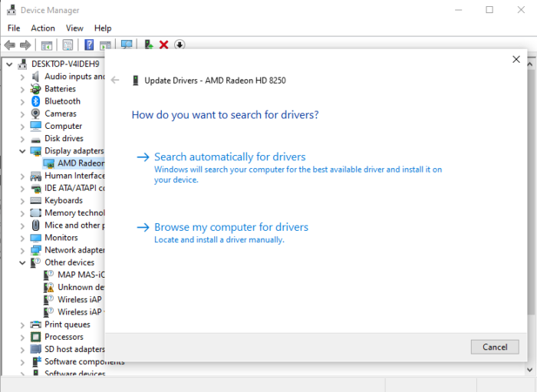Viewport: 537px width, 392px height.
Task: Click the Cameras webcam icon
Action: (x=35, y=114)
